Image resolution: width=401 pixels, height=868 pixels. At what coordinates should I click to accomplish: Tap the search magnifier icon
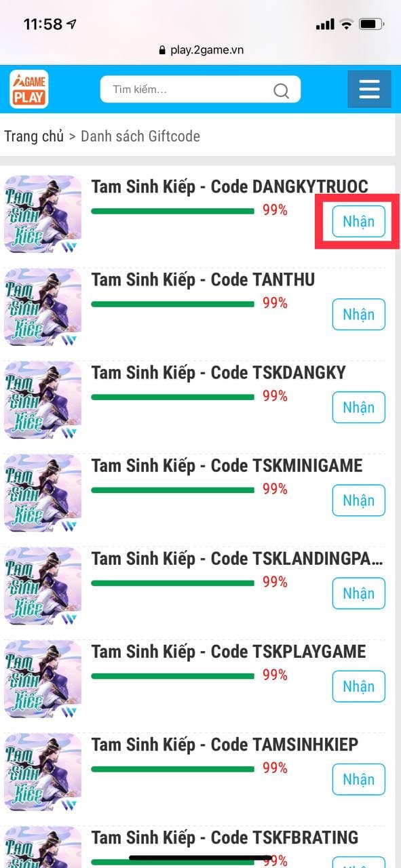tap(281, 90)
